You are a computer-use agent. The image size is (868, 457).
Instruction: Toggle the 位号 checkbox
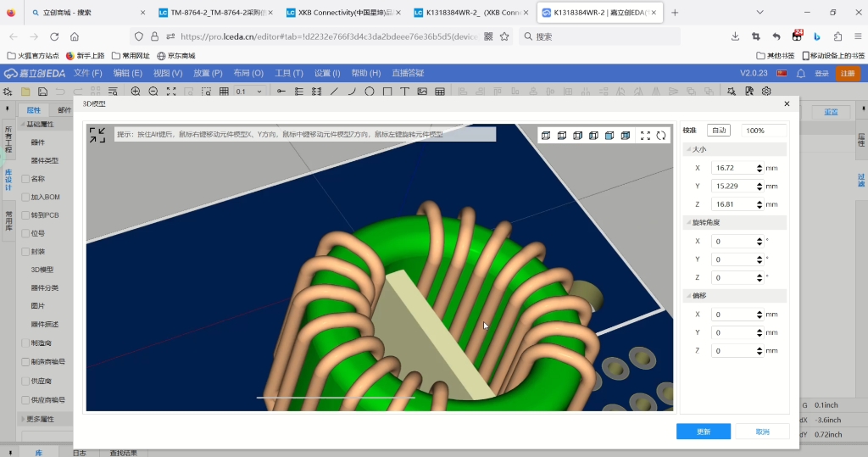(25, 234)
